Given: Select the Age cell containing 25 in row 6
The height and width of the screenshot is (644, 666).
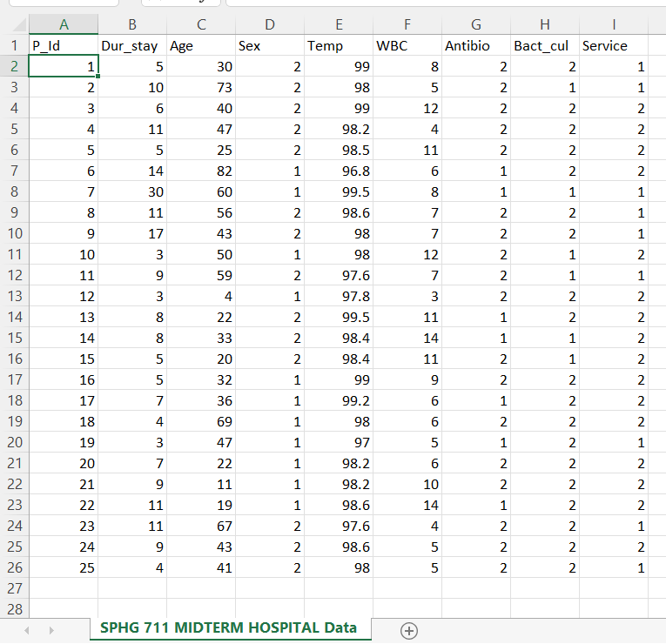Looking at the screenshot, I should pyautogui.click(x=201, y=150).
